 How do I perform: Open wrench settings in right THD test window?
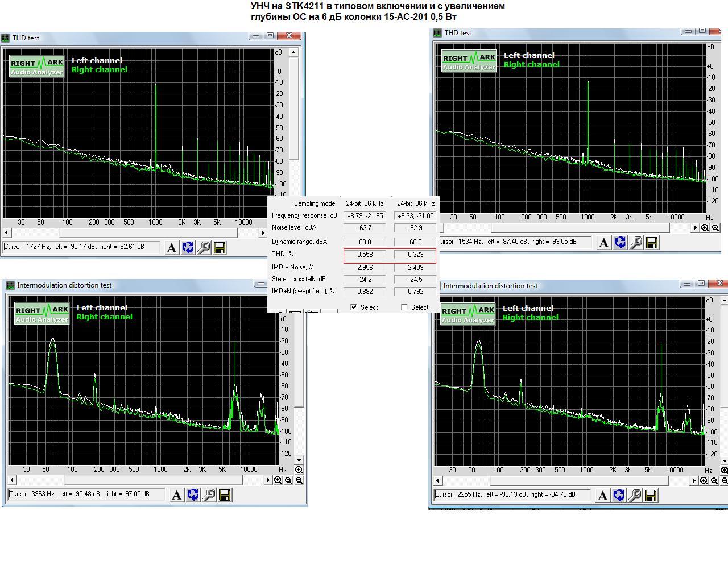(x=636, y=243)
